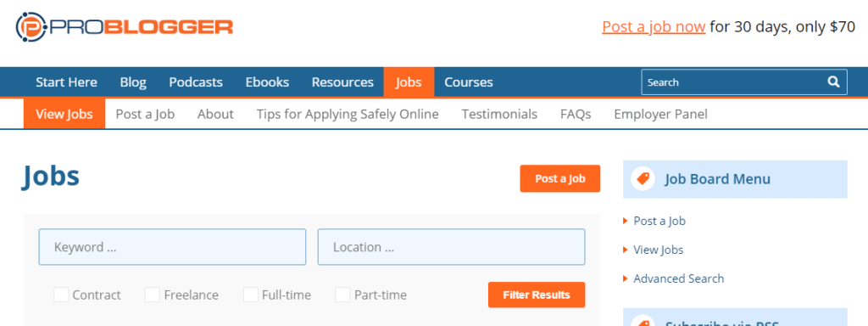Click the orange Post a Job button
868x326 pixels.
coord(559,178)
